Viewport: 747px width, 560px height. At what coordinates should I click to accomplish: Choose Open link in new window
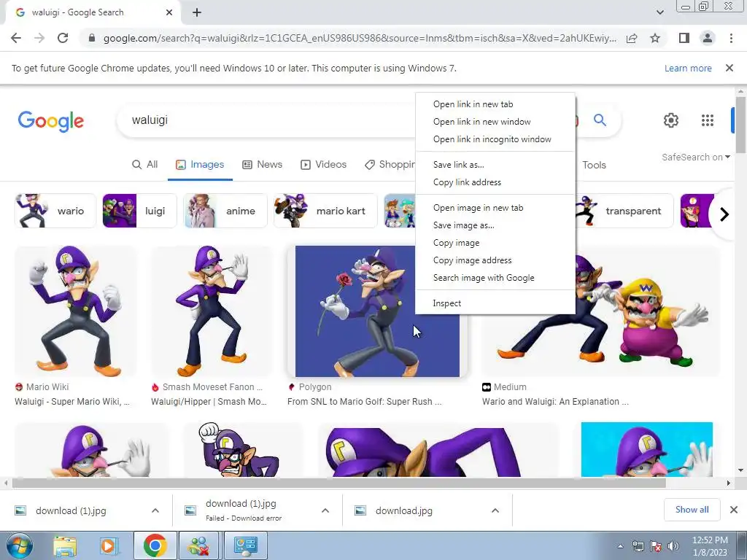pos(495,122)
